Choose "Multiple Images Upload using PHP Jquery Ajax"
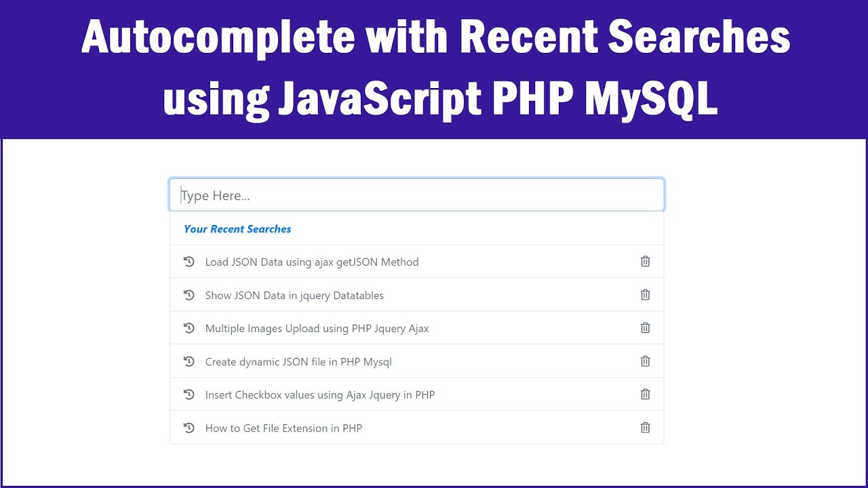This screenshot has width=868, height=488. [317, 329]
